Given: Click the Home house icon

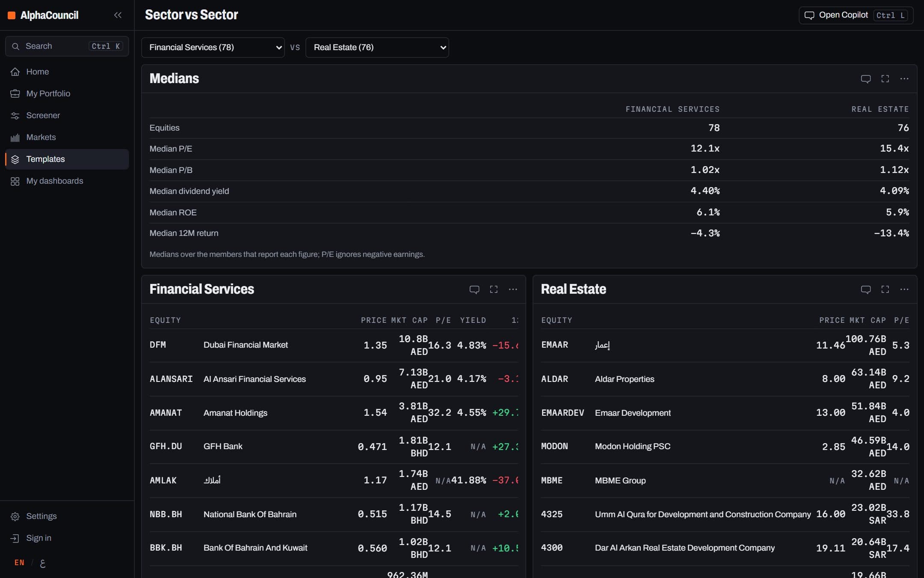Looking at the screenshot, I should click(x=15, y=72).
